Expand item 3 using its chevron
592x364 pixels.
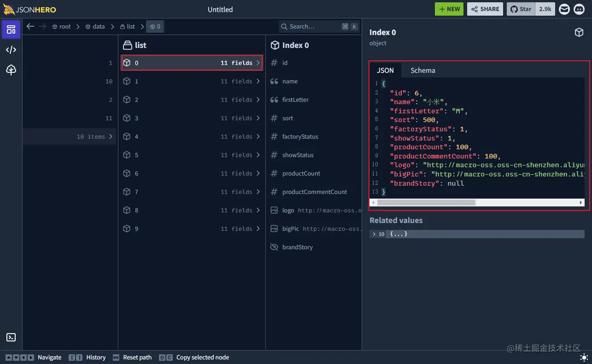point(258,118)
